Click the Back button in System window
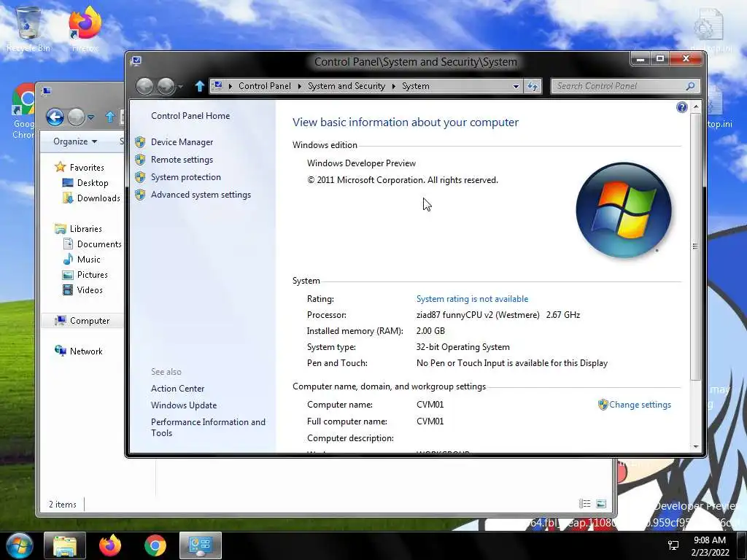The width and height of the screenshot is (747, 560). tap(144, 86)
